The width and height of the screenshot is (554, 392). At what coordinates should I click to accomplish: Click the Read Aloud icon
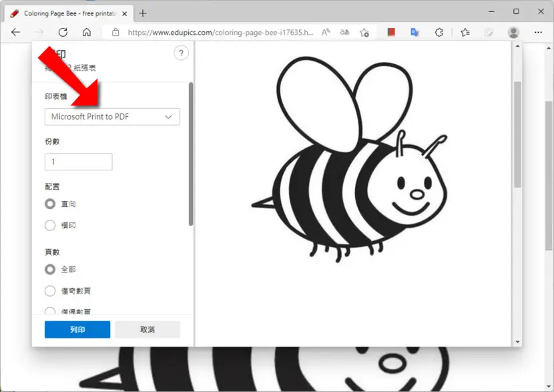click(326, 33)
